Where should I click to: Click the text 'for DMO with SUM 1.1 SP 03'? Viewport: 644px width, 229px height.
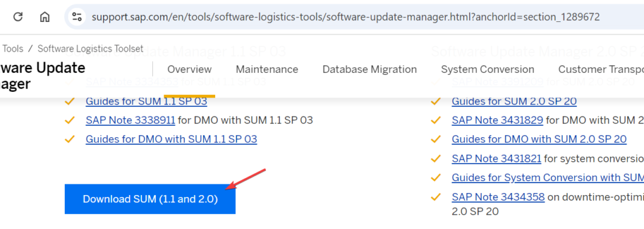tap(245, 120)
